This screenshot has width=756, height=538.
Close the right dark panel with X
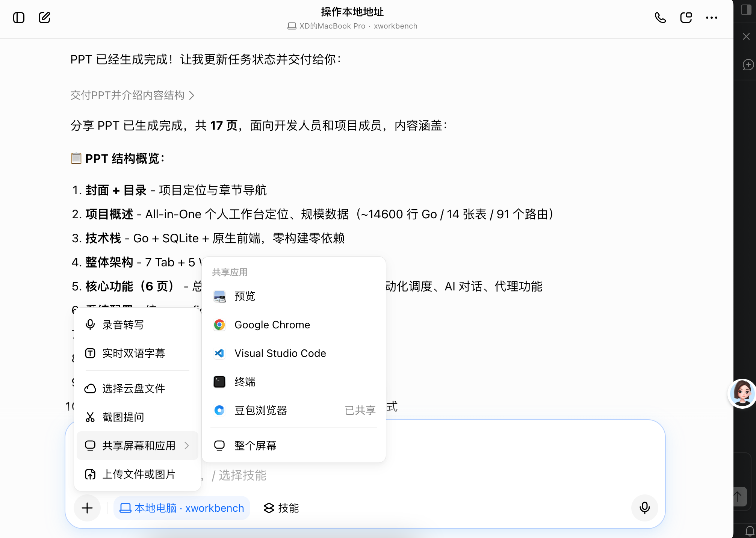point(746,36)
